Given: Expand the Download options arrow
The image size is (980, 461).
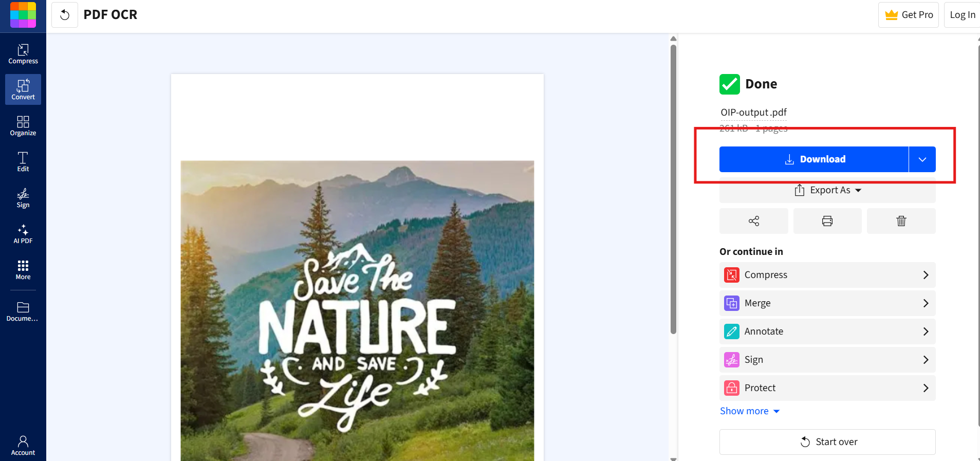Looking at the screenshot, I should point(922,159).
